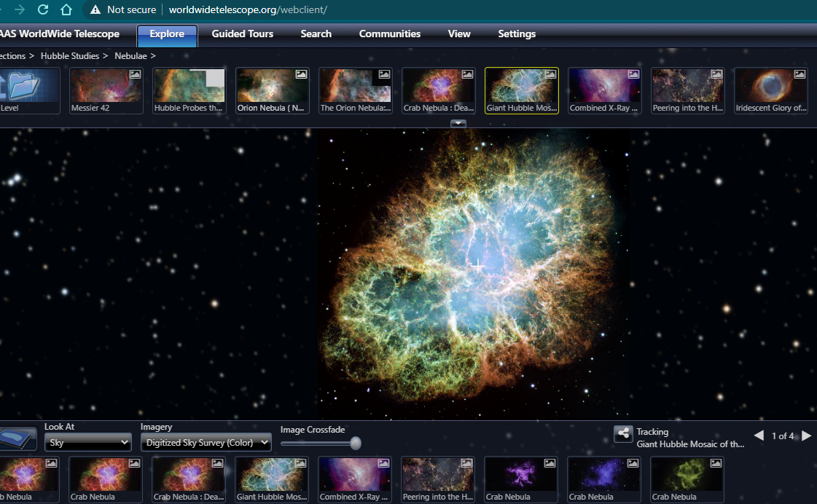Select the blue Crab Nebula thumbnail
Viewport: 817px width, 504px height.
tap(604, 479)
